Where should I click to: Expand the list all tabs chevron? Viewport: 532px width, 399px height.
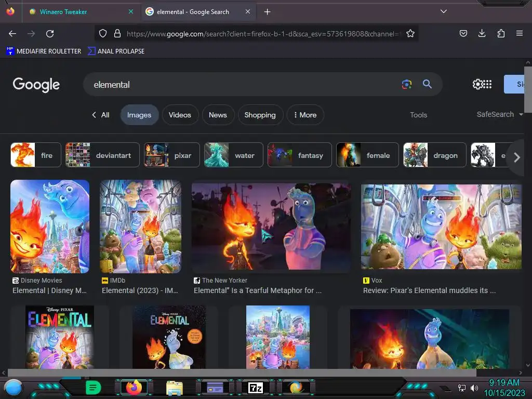coord(444,11)
